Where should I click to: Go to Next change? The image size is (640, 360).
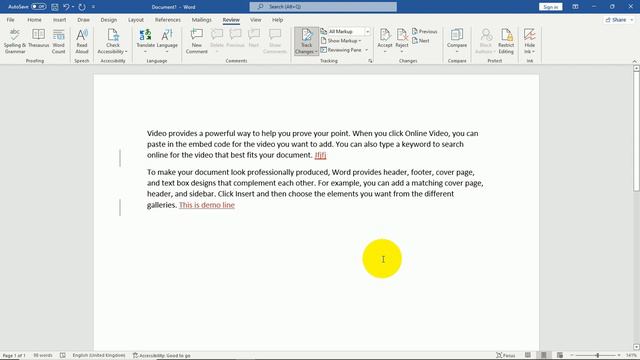point(421,41)
